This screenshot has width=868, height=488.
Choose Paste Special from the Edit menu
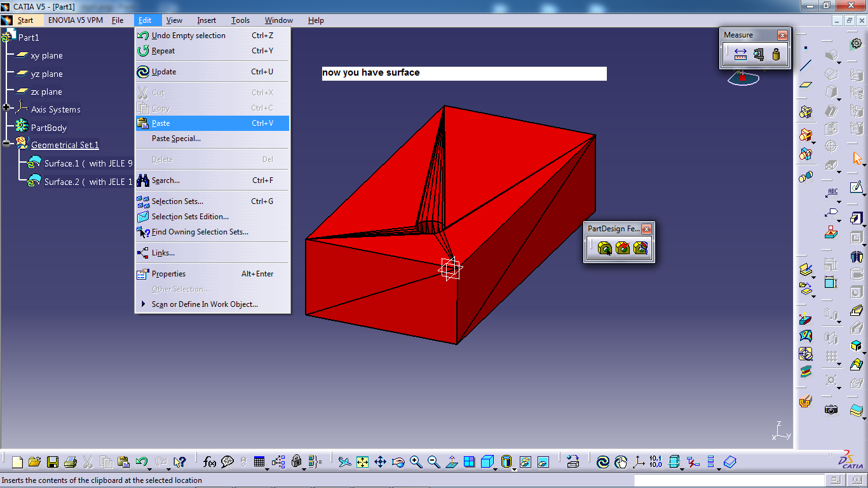[x=212, y=139]
